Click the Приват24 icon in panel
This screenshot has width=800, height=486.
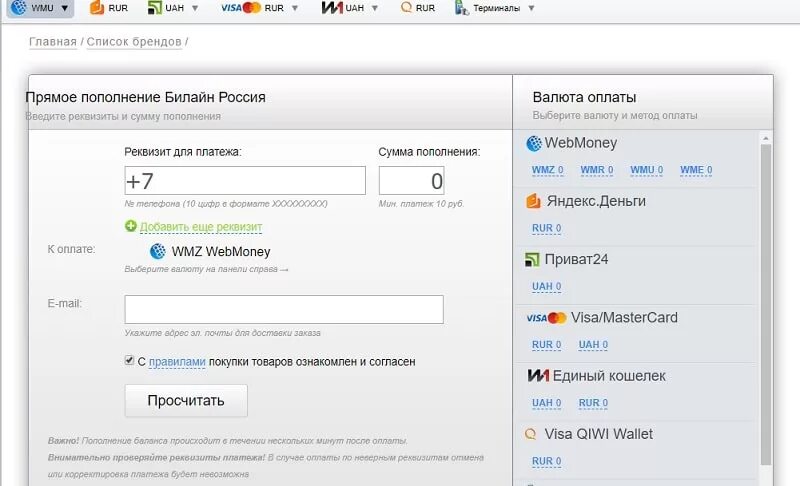[x=532, y=260]
